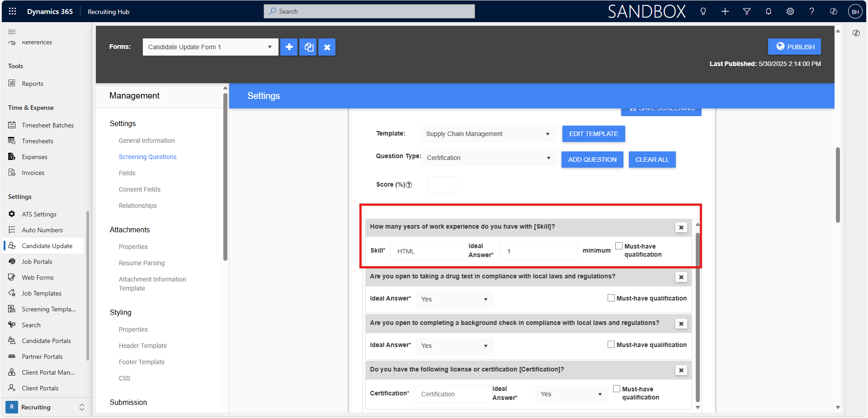This screenshot has height=418, width=868.
Task: Duplicate the current form with copy icon
Action: pos(308,47)
